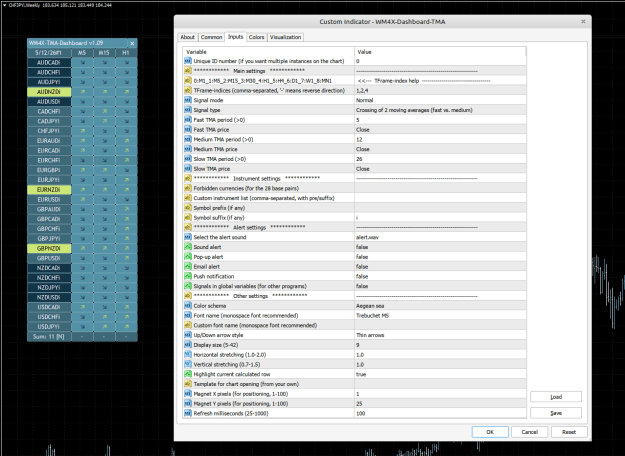Image resolution: width=625 pixels, height=456 pixels.
Task: Click the boolean icon beside Push notification row
Action: 188,276
